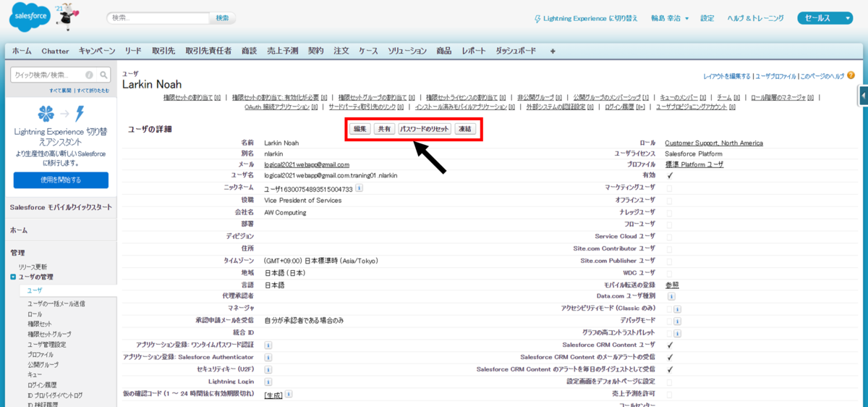Click the Lightning Experience assistant snowflake icon

(x=46, y=114)
